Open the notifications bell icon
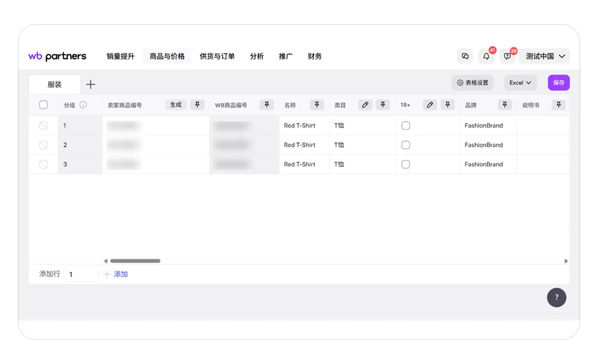 (486, 56)
